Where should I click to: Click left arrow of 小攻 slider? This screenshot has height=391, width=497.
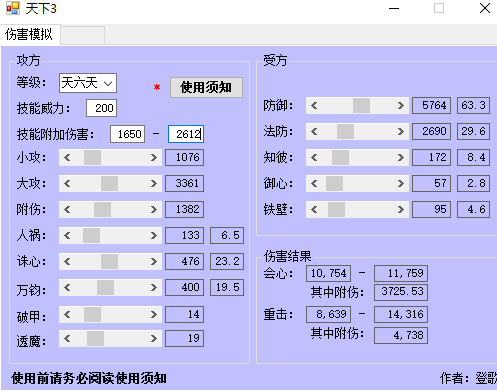click(x=67, y=157)
